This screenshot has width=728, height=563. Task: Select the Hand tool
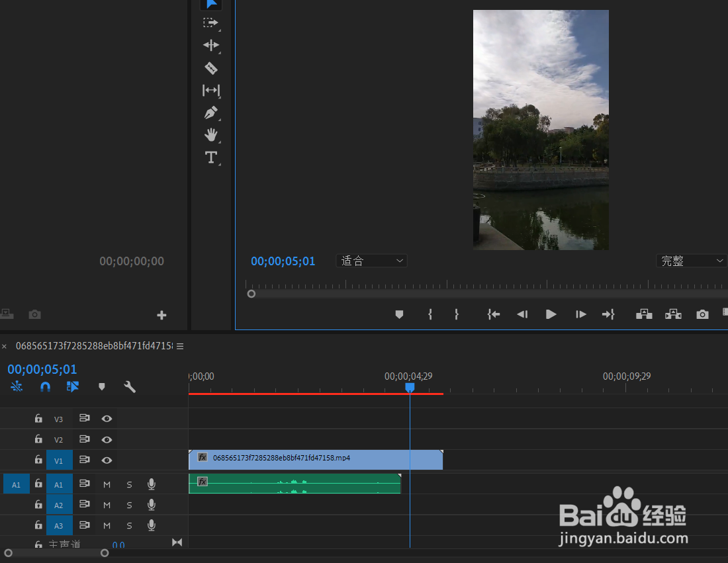(210, 135)
